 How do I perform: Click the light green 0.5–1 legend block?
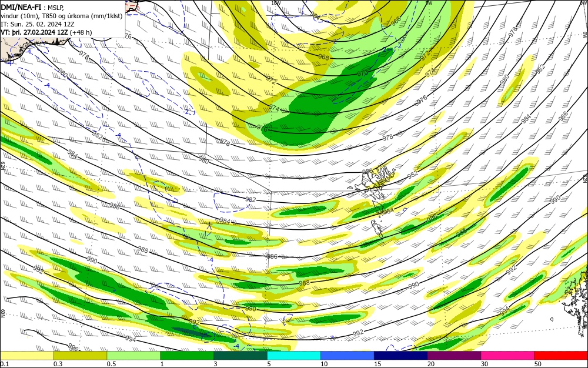133,356
